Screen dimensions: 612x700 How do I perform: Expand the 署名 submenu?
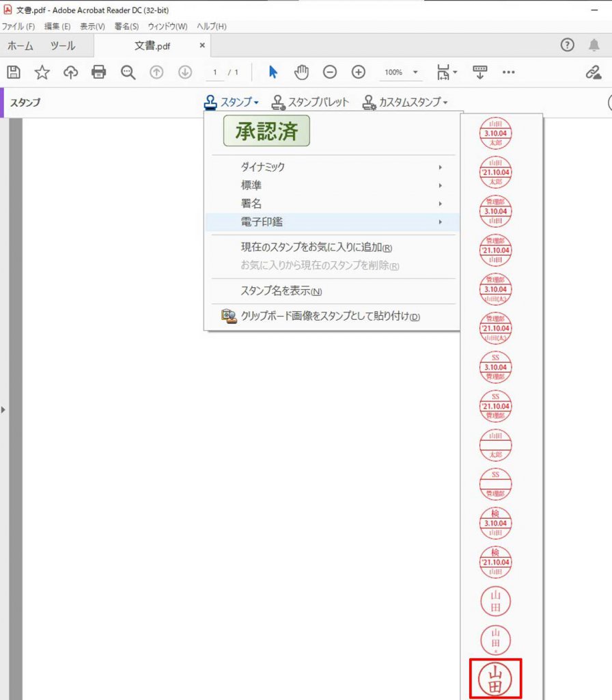tap(332, 204)
